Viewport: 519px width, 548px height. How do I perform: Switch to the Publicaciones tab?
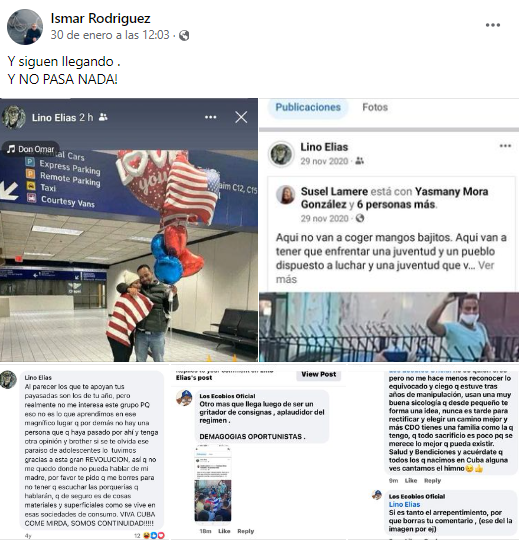(308, 107)
